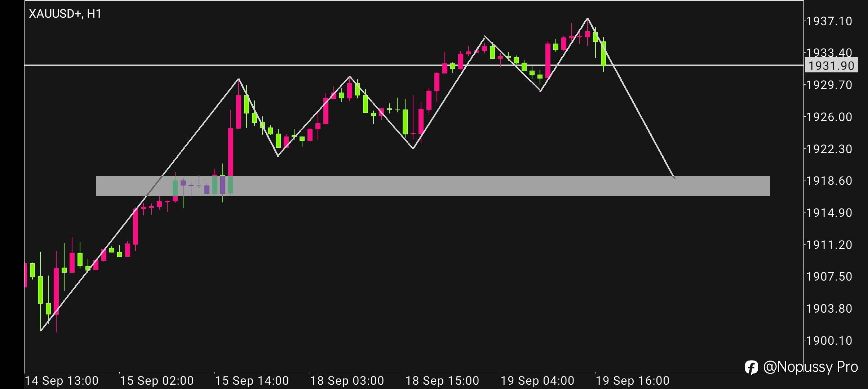Click the gray support zone rectangle
The height and width of the screenshot is (389, 868).
tap(433, 186)
